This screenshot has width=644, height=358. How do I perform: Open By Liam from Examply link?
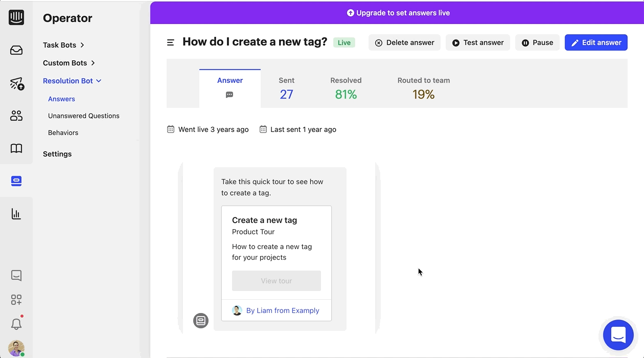point(283,310)
